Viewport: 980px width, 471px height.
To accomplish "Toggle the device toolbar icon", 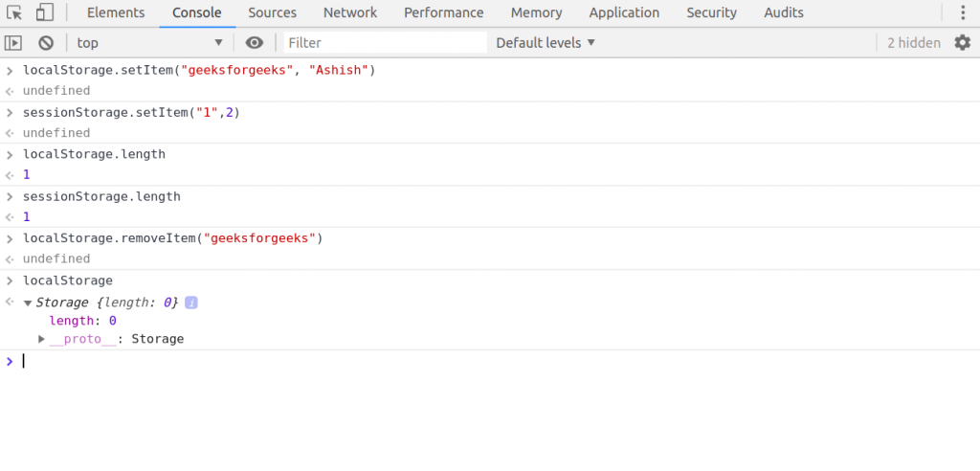I will [x=45, y=13].
